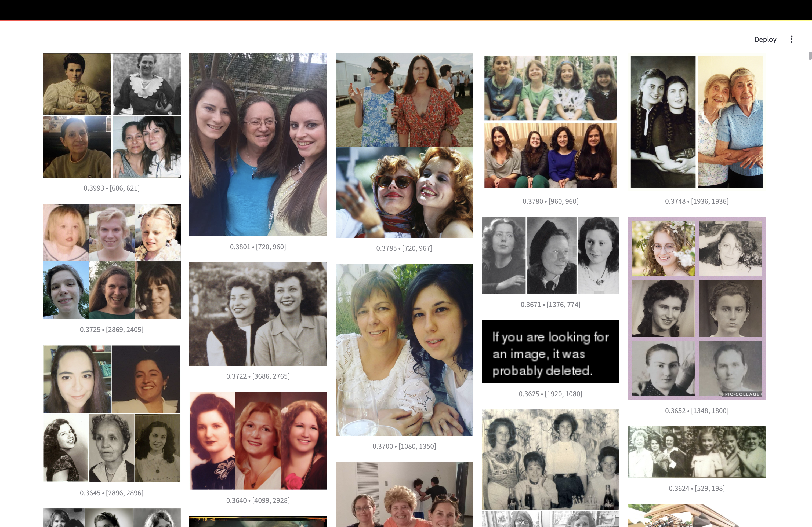Select the five-photo collage scored 0.3645
Screen dimensions: 812x527
[x=111, y=413]
